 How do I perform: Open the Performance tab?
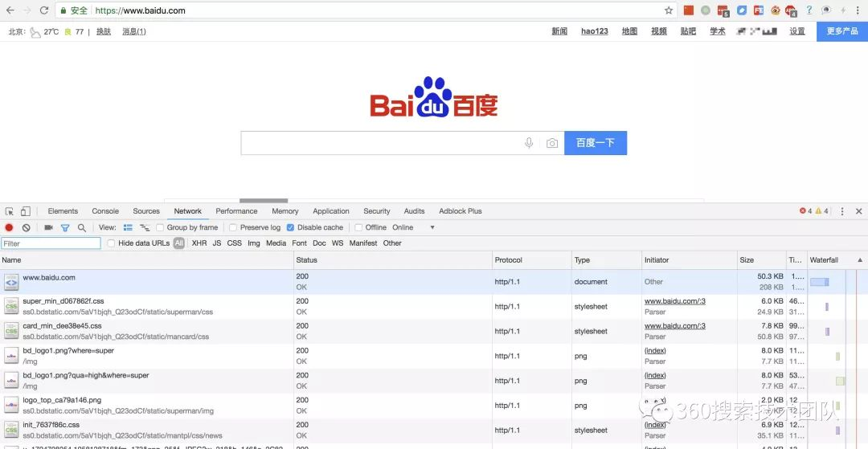pos(236,211)
